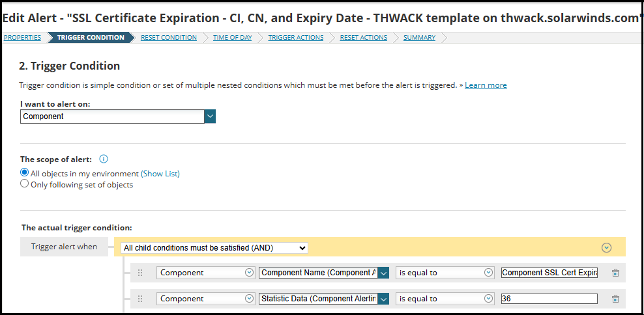Screen dimensions: 644x315
Task: Go to the Properties step
Action: 22,37
